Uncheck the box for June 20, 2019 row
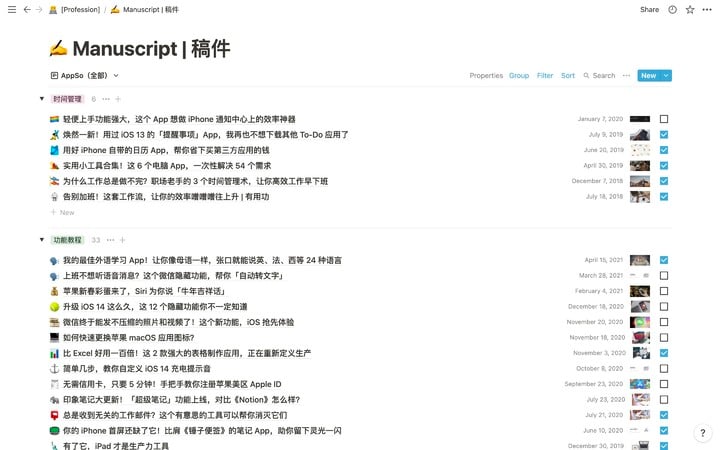This screenshot has width=720, height=450. point(664,150)
